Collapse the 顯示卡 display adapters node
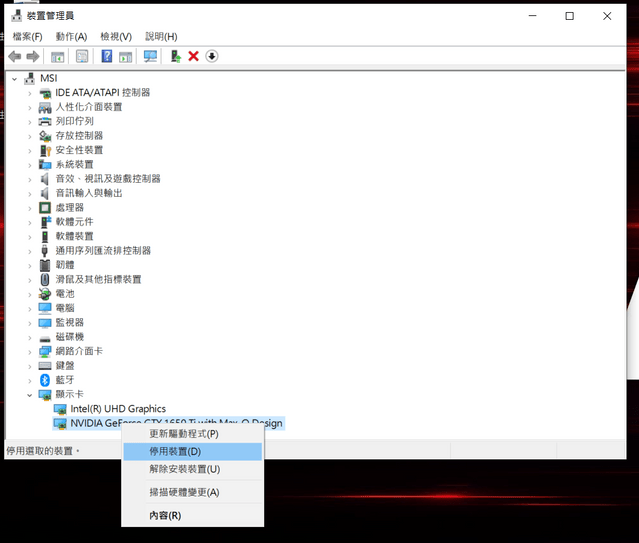This screenshot has height=543, width=639. pos(29,395)
